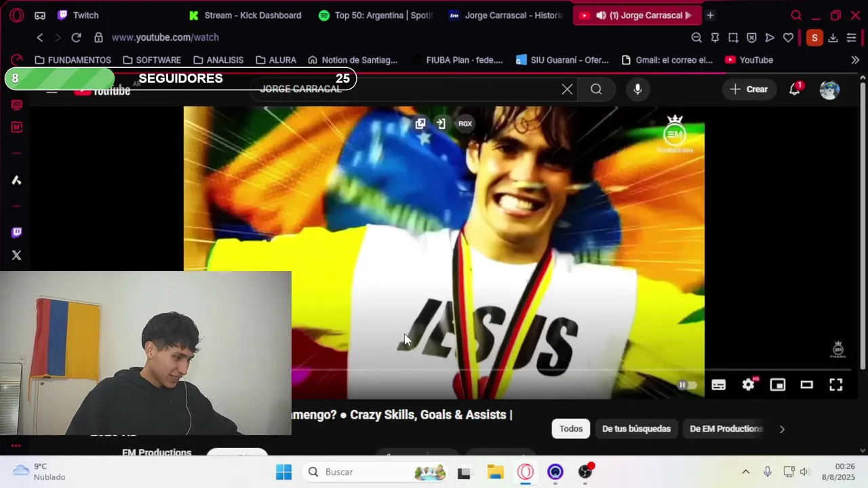Select the Todos filter chip
This screenshot has height=488, width=868.
pos(571,429)
